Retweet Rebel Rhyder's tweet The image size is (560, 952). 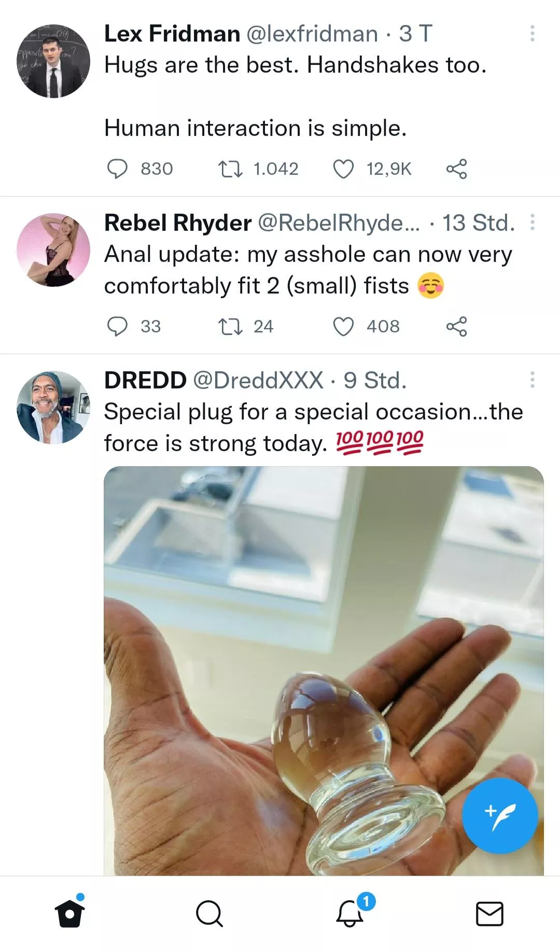click(x=230, y=327)
